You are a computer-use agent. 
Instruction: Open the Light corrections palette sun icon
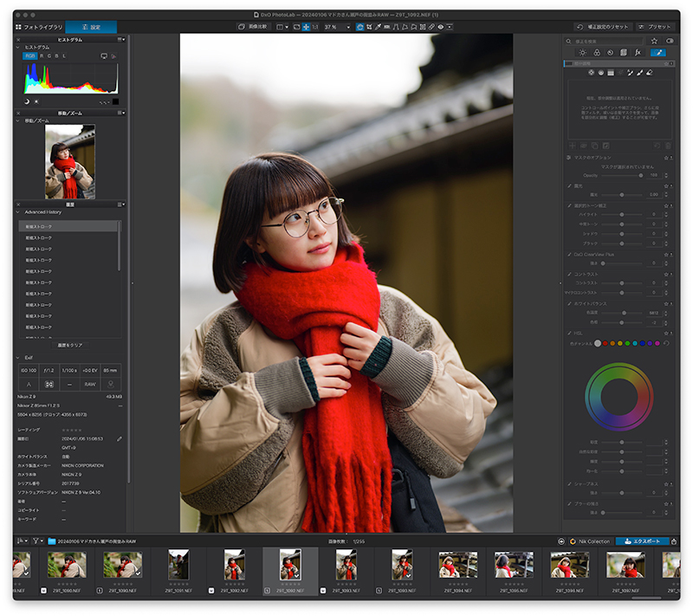(582, 53)
